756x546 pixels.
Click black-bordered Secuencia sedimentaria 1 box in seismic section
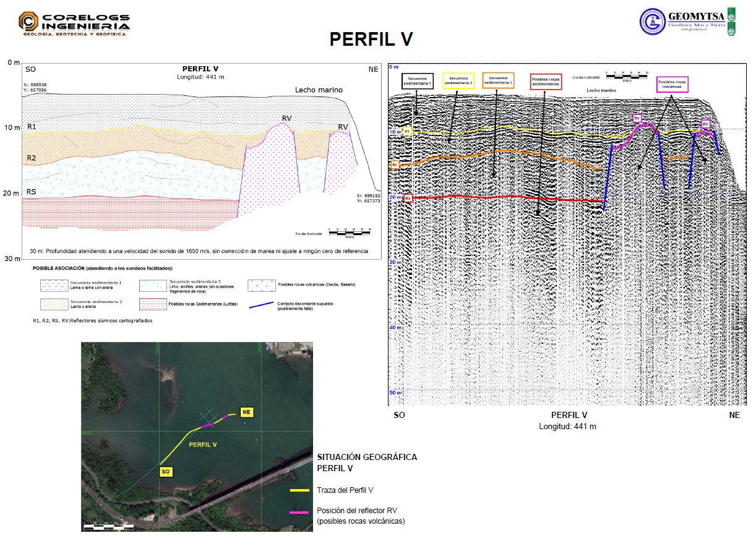[x=417, y=82]
